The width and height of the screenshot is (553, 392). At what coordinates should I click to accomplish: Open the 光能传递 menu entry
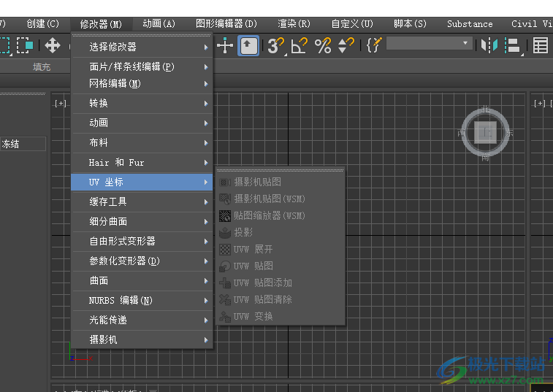[x=142, y=320]
